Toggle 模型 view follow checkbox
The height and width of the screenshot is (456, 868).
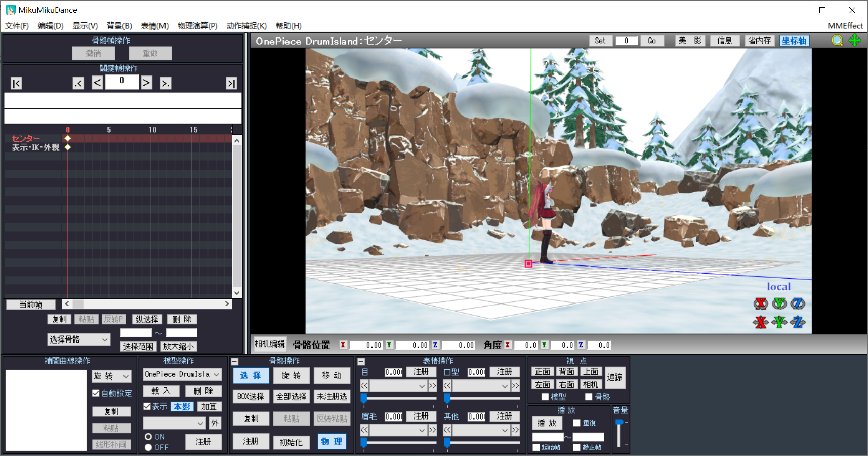coord(545,397)
